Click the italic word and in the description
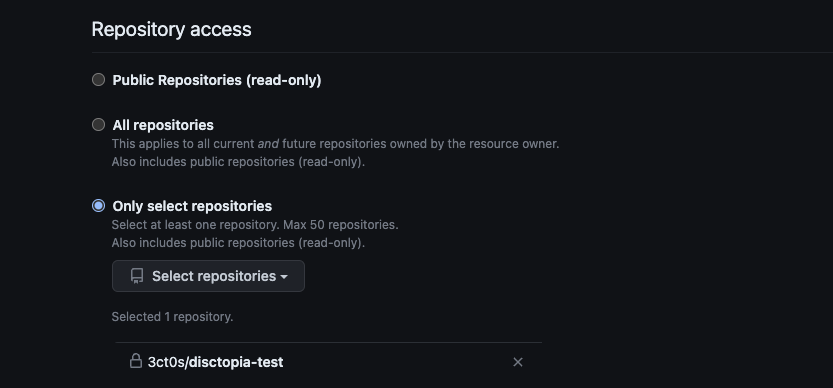 [268, 144]
